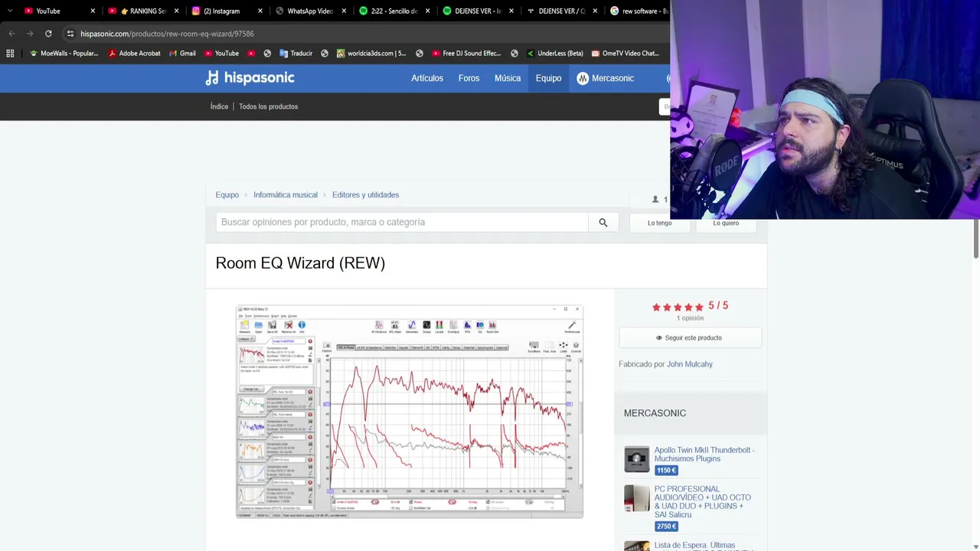Image resolution: width=980 pixels, height=551 pixels.
Task: Open the Chrome apps grid in bookmarks bar
Action: coord(10,54)
